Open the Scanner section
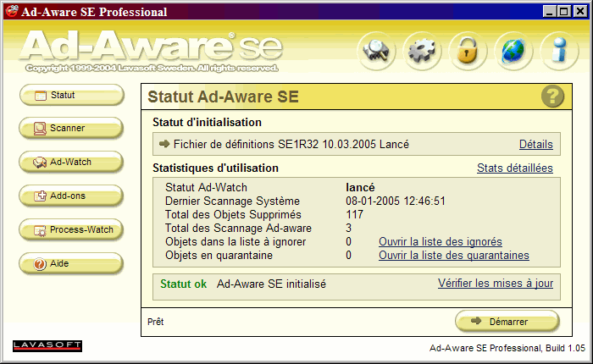 click(71, 128)
